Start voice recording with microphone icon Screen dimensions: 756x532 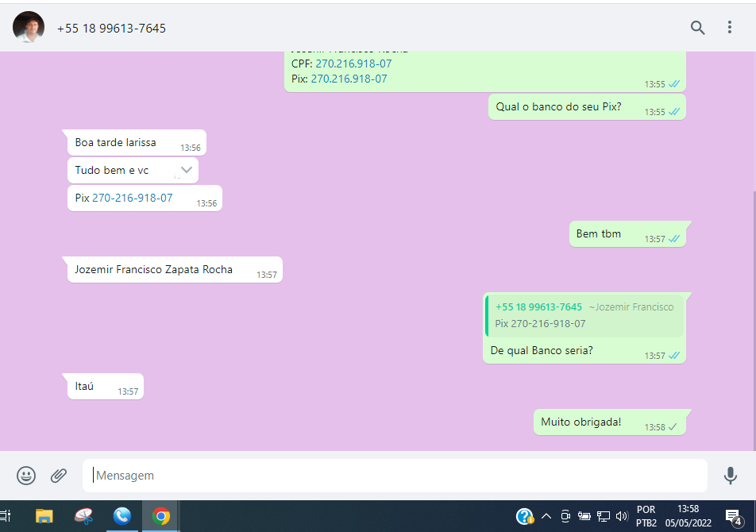[730, 476]
